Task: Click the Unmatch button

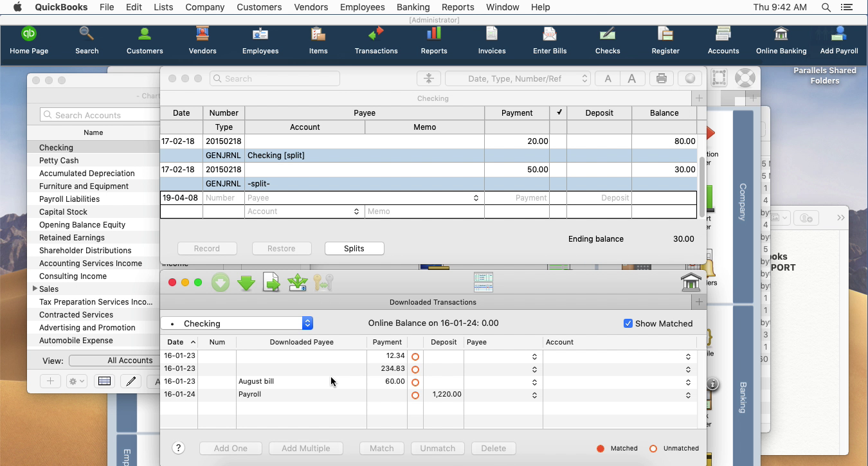Action: point(438,449)
